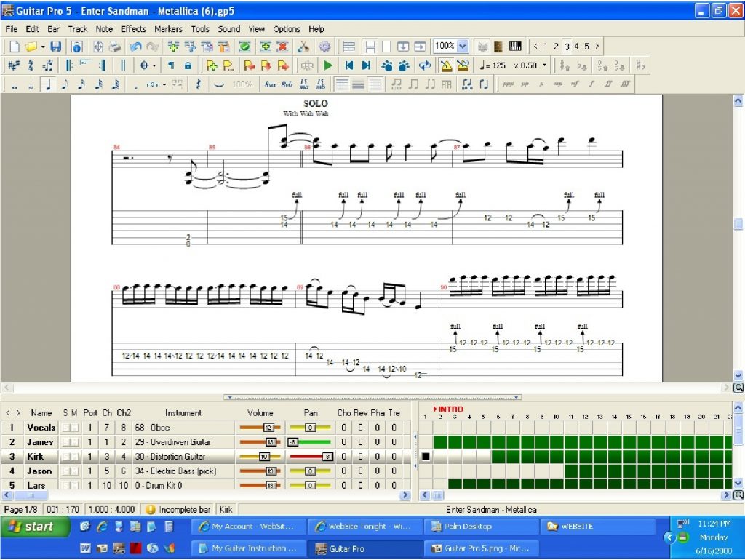Open the My Guitar Instruction taskbar button
Image resolution: width=745 pixels, height=560 pixels.
point(247,548)
